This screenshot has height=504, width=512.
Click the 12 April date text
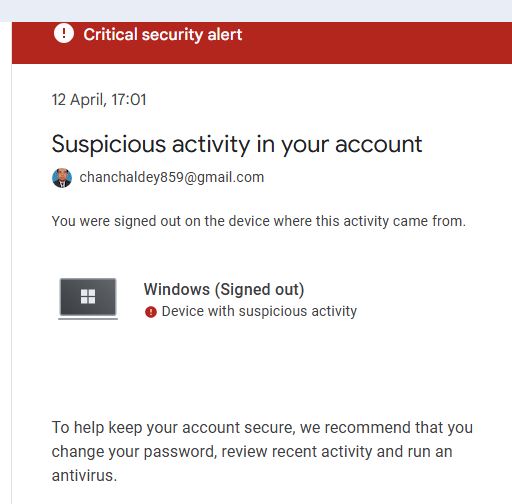79,100
